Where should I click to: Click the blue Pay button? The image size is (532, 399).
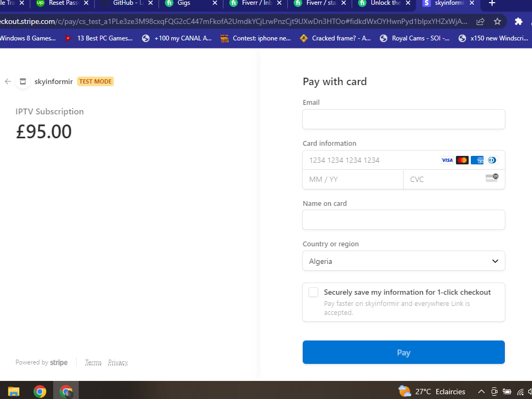(403, 352)
